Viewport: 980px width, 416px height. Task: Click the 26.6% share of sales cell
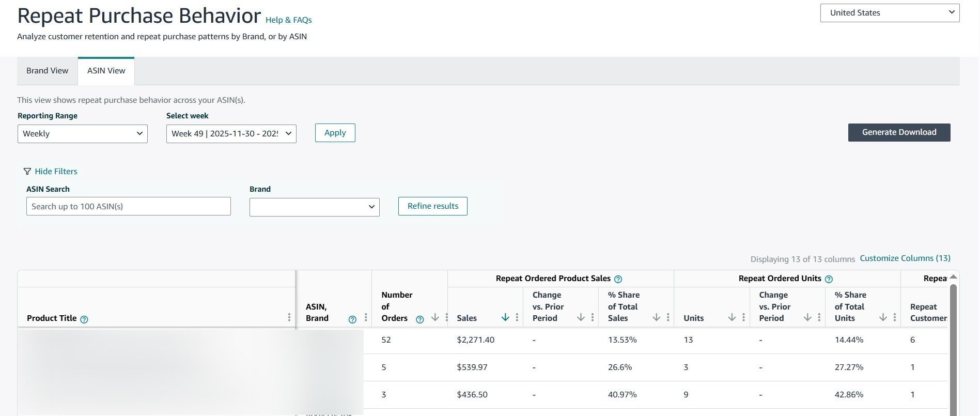coord(620,367)
